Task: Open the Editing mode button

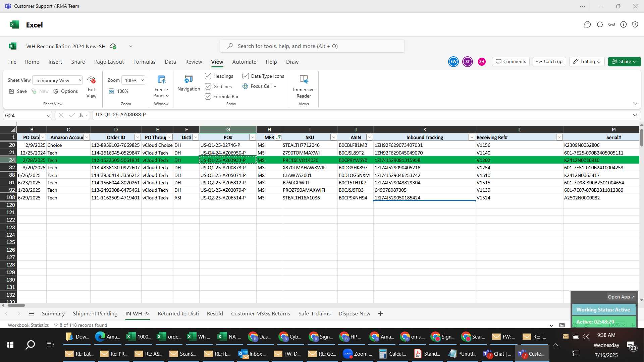Action: 587,62
